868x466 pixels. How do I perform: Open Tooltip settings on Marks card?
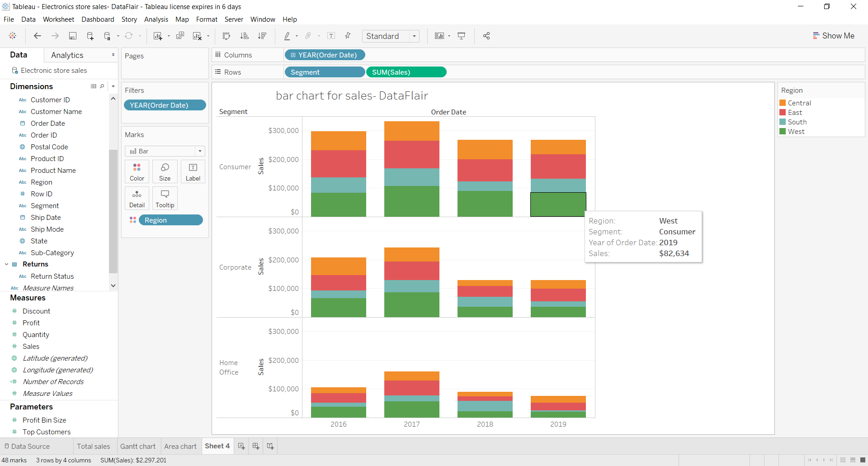pos(165,198)
